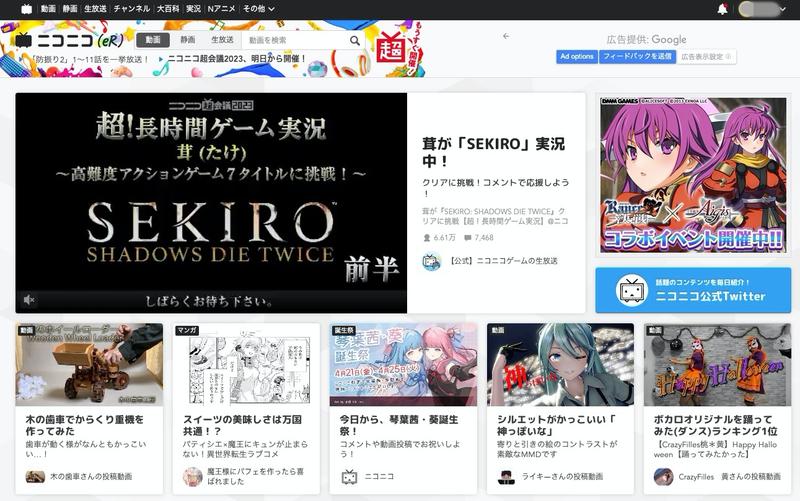Open the Happy Halloween dance thumbnail
This screenshot has width=800, height=501.
pos(717,365)
